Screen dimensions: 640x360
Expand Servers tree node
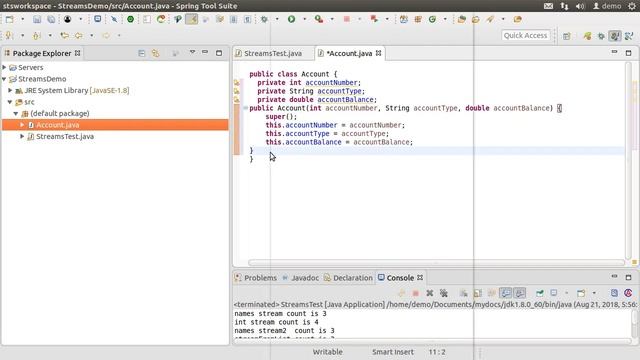[x=4, y=67]
